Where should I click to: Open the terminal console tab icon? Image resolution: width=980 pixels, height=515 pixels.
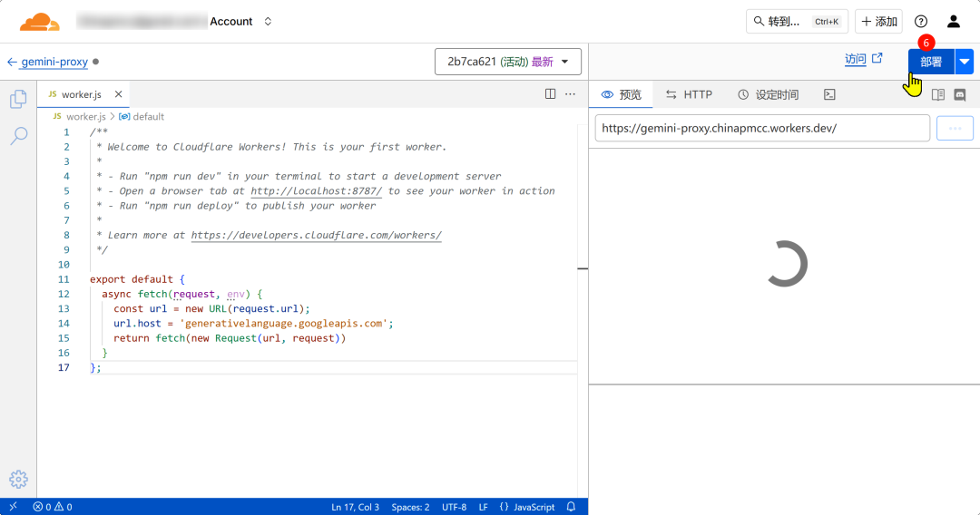[829, 94]
